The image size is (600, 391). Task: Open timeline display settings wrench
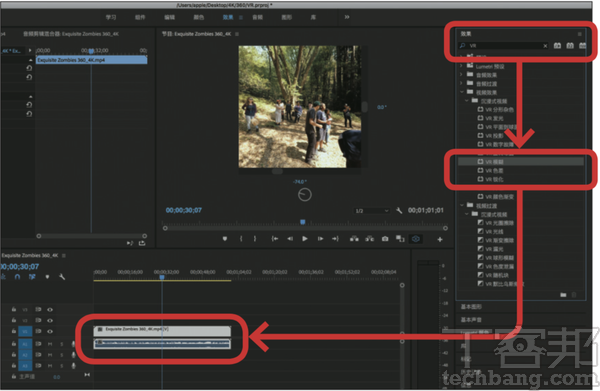tap(62, 277)
